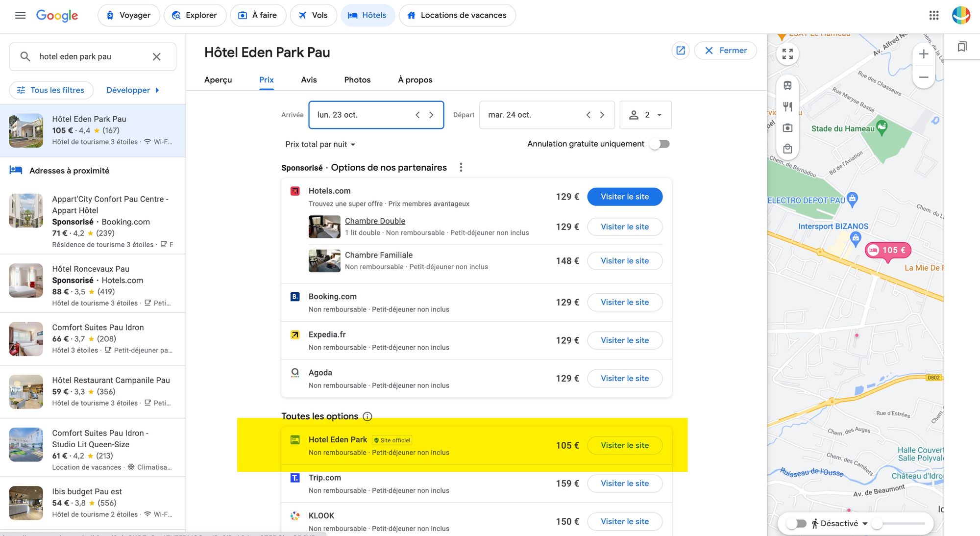Zoom in on the map
Screen dimensions: 980x536
click(923, 54)
